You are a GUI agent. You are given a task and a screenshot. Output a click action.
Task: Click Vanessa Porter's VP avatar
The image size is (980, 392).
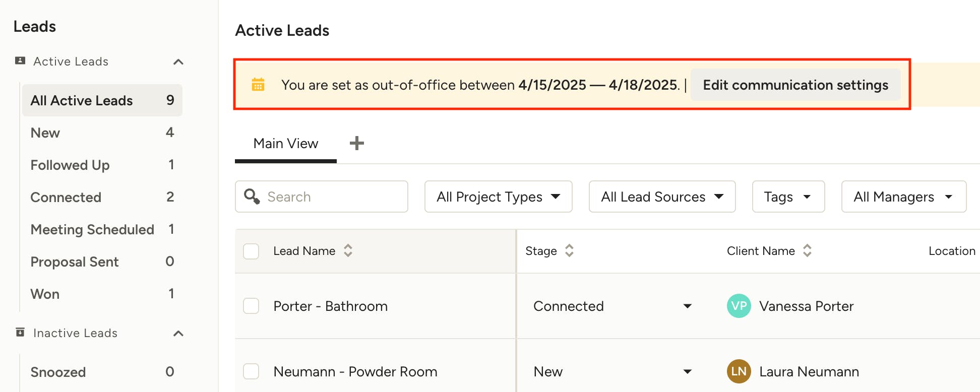[739, 306]
